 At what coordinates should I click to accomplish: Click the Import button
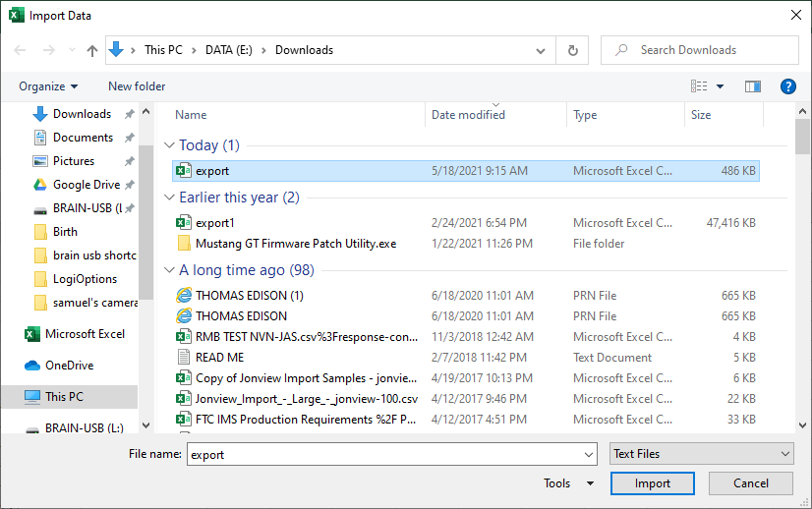(x=652, y=483)
